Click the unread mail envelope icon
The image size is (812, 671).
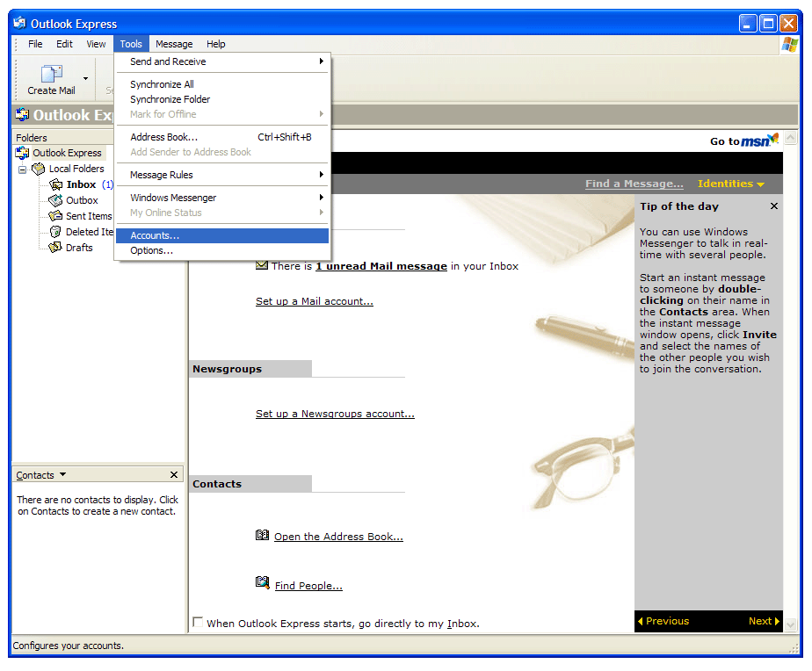[262, 265]
